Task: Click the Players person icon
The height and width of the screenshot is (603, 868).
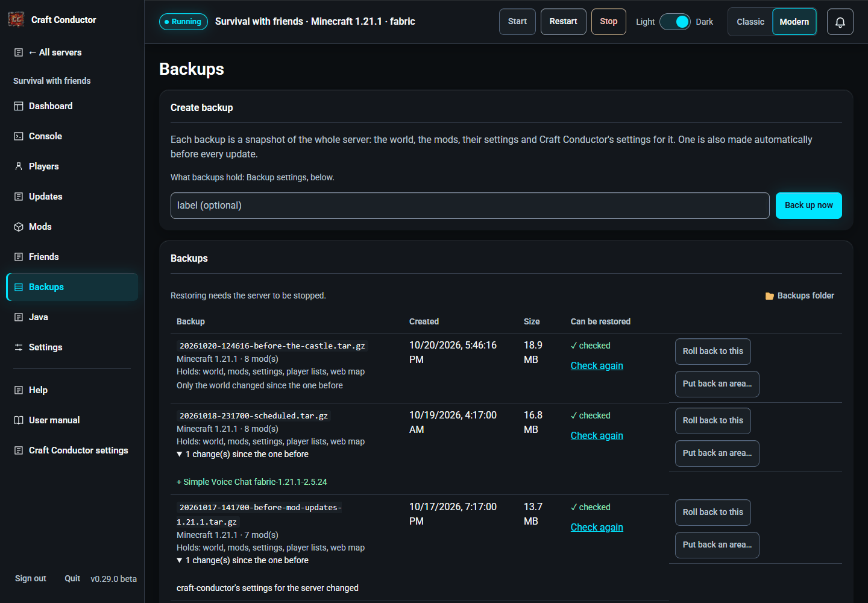Action: tap(19, 166)
